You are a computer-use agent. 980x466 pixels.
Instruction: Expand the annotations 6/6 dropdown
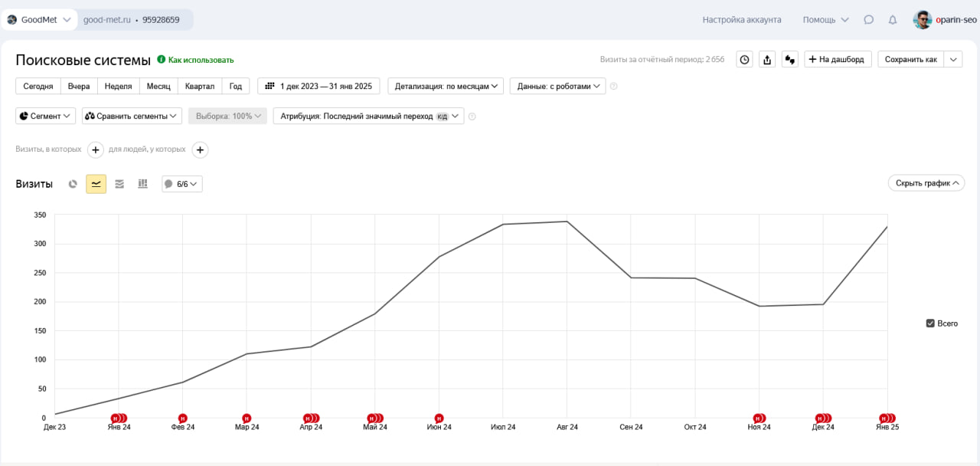pyautogui.click(x=181, y=183)
